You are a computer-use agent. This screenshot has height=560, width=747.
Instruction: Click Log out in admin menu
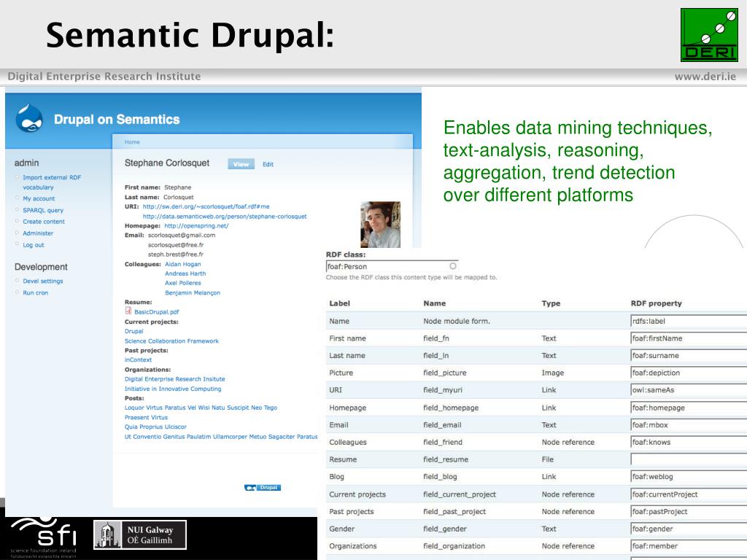(x=34, y=245)
